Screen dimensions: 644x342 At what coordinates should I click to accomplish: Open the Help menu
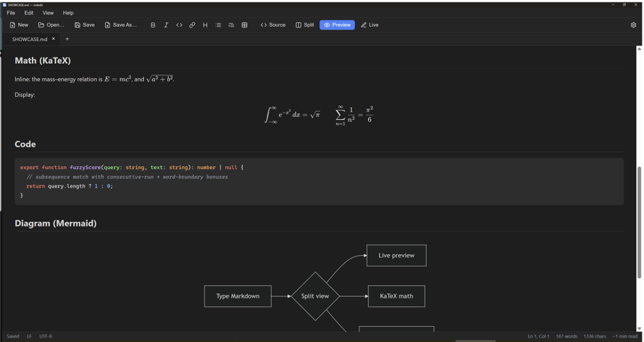tap(68, 13)
